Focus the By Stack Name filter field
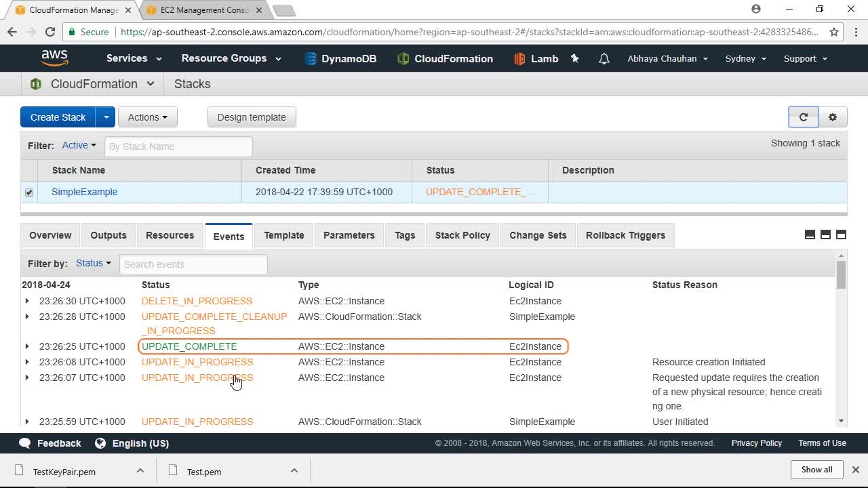 178,146
